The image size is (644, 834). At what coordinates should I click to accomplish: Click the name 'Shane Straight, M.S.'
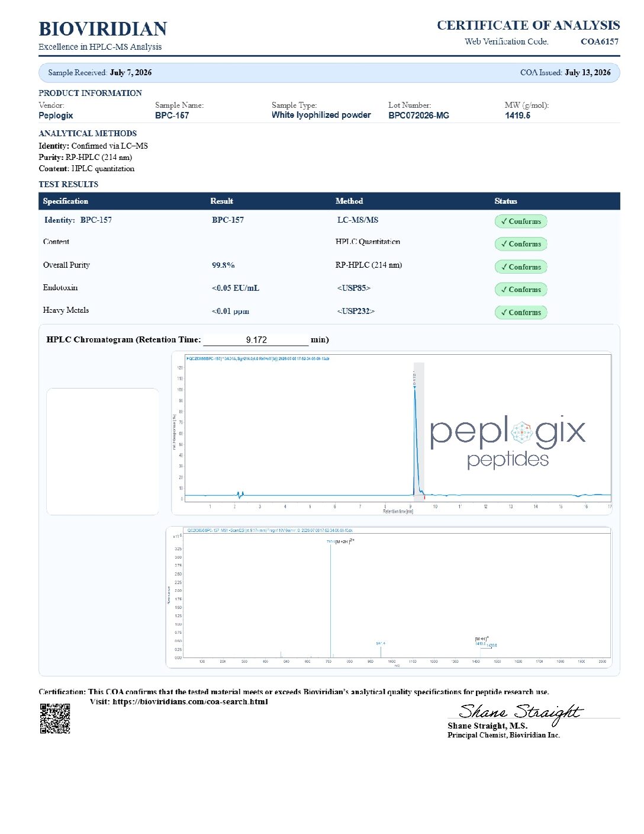click(488, 726)
